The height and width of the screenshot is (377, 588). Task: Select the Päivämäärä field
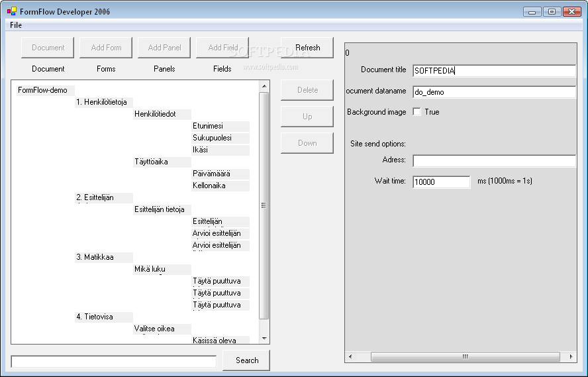(x=220, y=174)
